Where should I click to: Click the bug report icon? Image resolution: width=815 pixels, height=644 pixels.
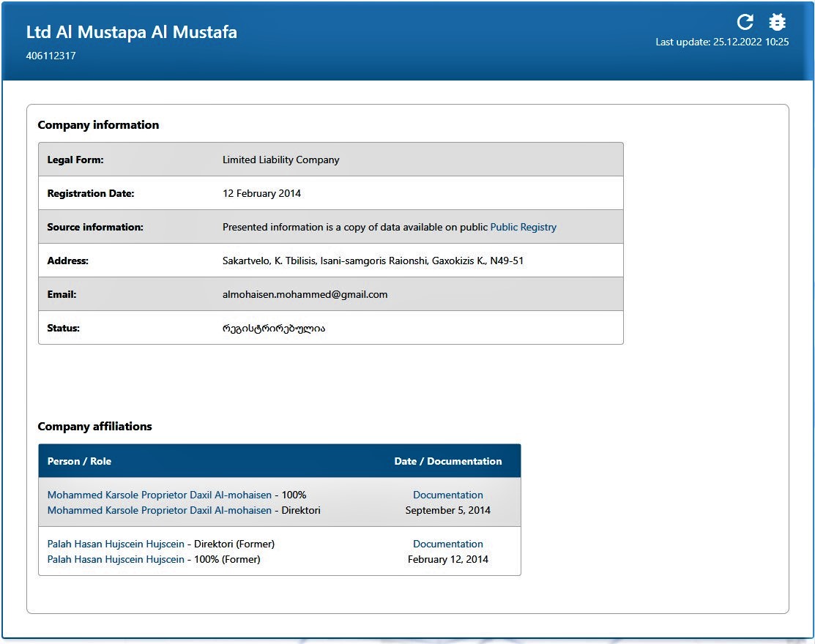(x=776, y=22)
